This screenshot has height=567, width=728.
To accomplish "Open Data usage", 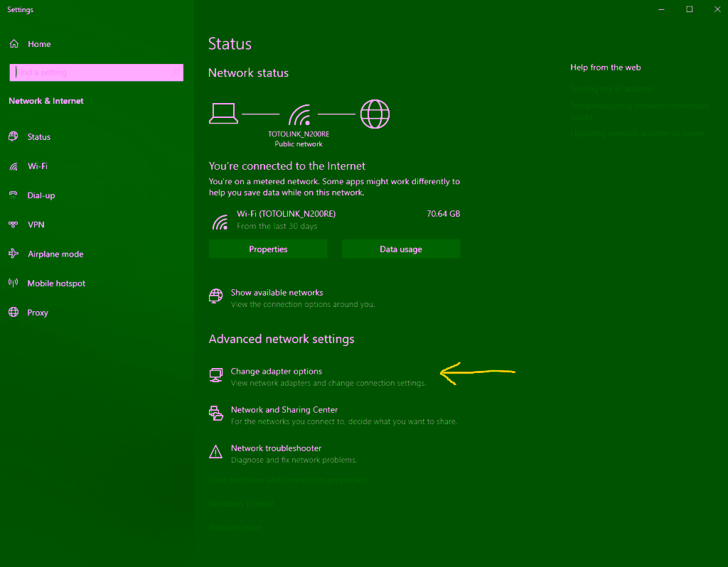I will point(401,249).
